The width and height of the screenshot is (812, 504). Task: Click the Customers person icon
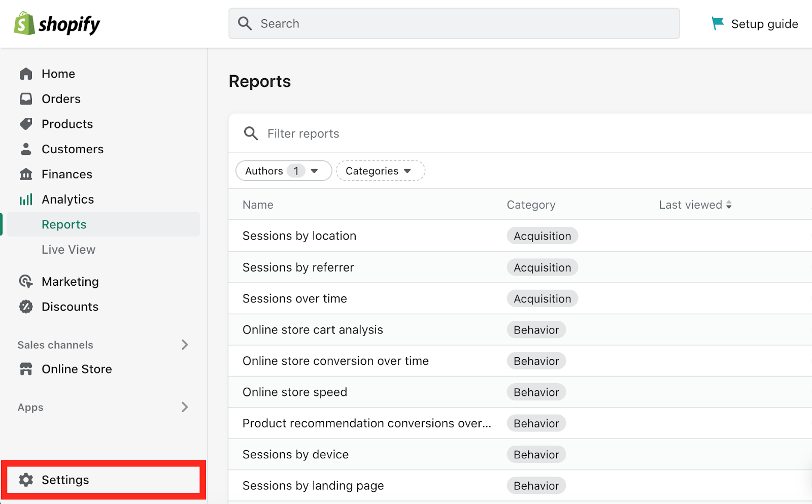click(26, 149)
